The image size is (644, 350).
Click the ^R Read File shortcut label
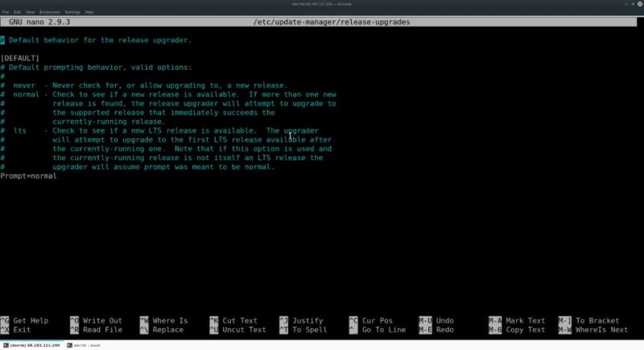(x=96, y=330)
